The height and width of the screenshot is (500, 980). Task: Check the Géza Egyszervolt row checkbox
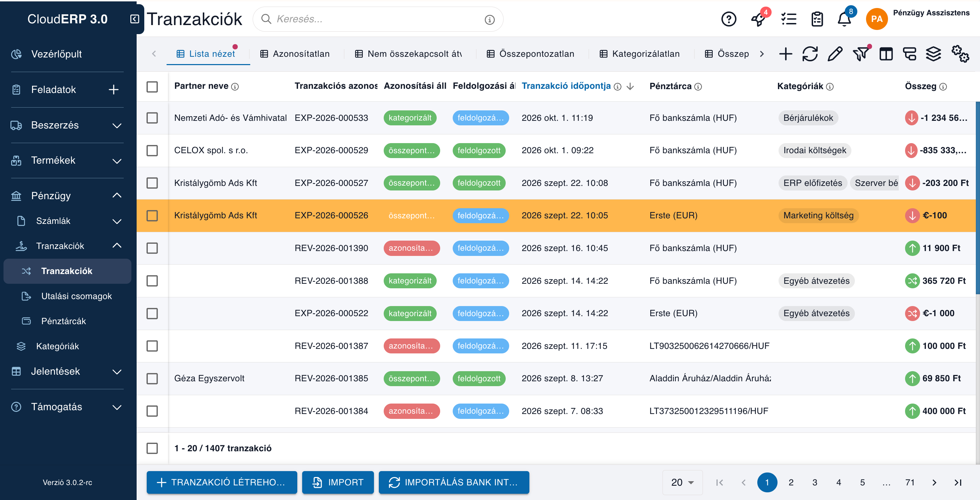152,379
